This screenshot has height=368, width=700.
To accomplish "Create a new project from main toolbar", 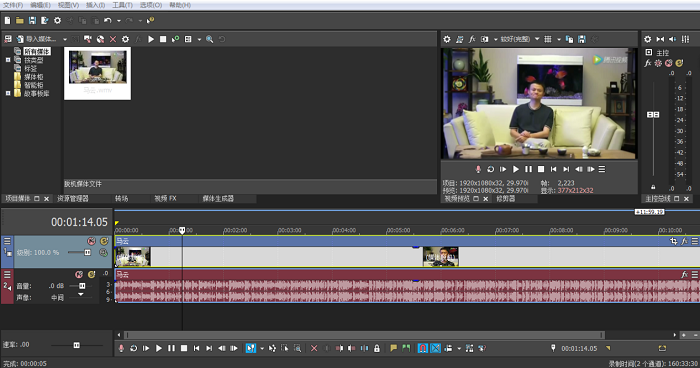I will [x=8, y=20].
